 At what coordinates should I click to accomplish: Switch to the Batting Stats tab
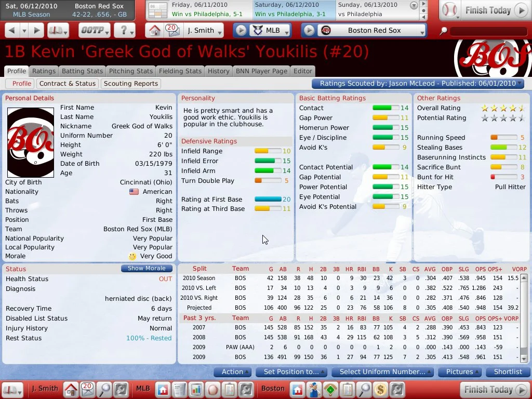coord(82,71)
